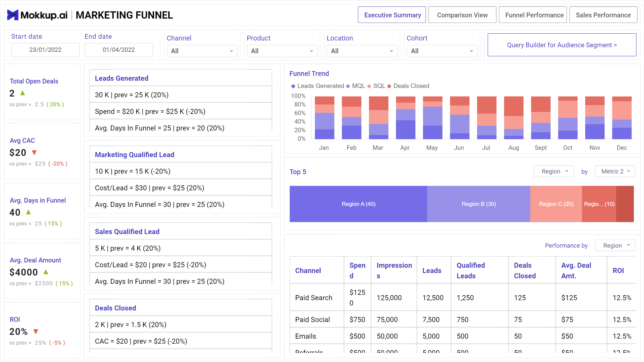Expand the Cohort filter dropdown
The height and width of the screenshot is (362, 644).
coord(442,51)
